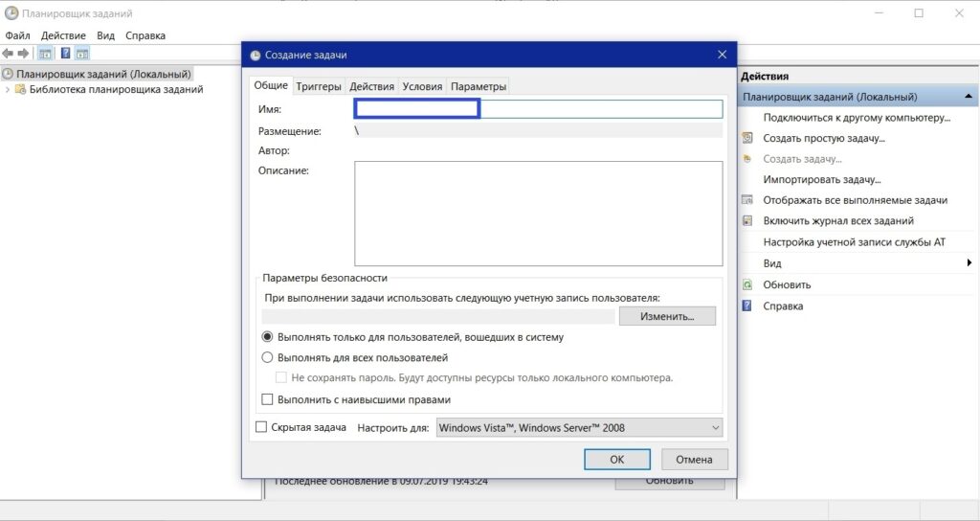Click the Отмена button

tap(694, 459)
